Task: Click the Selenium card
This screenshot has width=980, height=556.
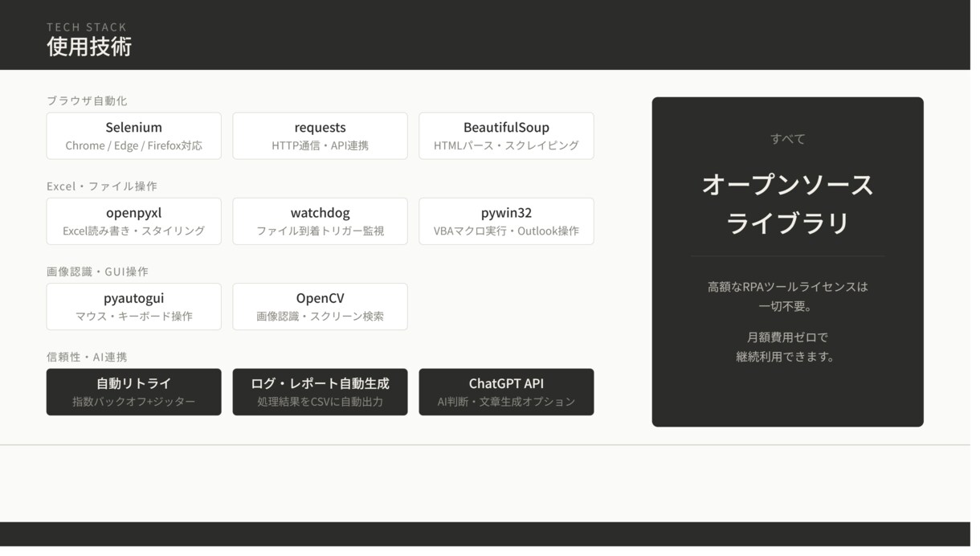Action: [x=135, y=137]
